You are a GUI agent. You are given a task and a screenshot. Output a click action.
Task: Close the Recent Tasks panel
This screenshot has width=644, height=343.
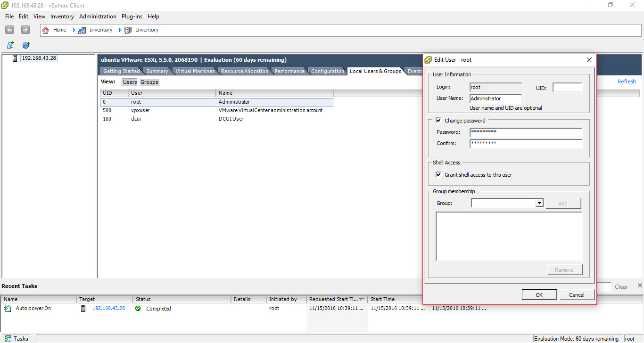point(640,286)
